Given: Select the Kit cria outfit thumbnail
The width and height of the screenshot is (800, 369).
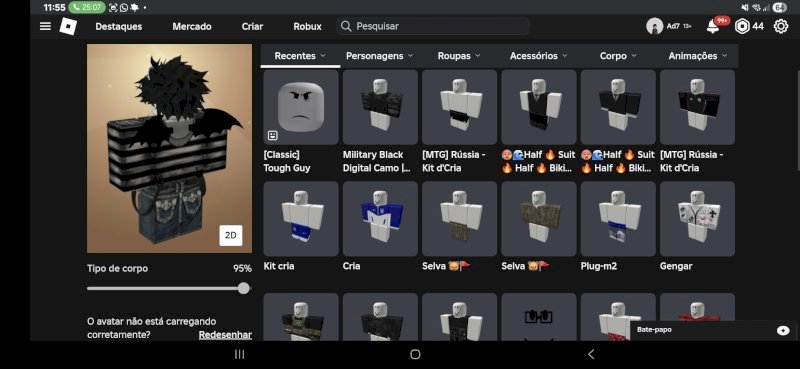Looking at the screenshot, I should tap(301, 218).
